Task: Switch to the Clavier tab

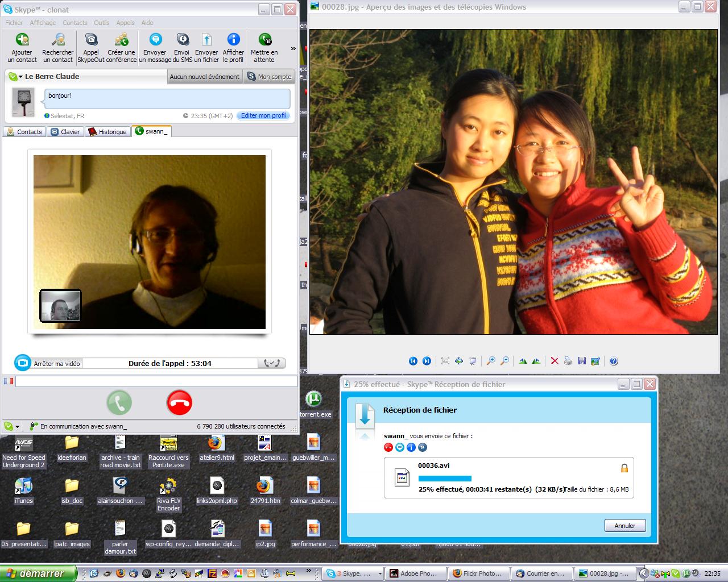Action: pyautogui.click(x=65, y=132)
